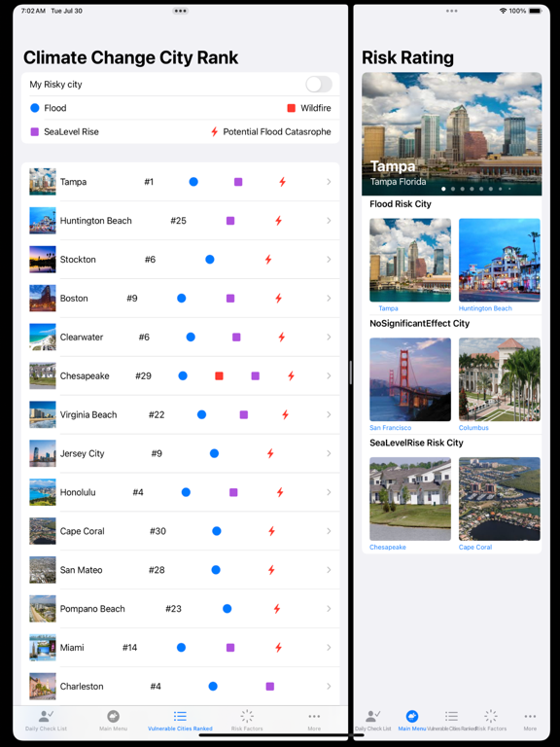560x747 pixels.
Task: Open Main Menu tab in left app
Action: [x=114, y=721]
